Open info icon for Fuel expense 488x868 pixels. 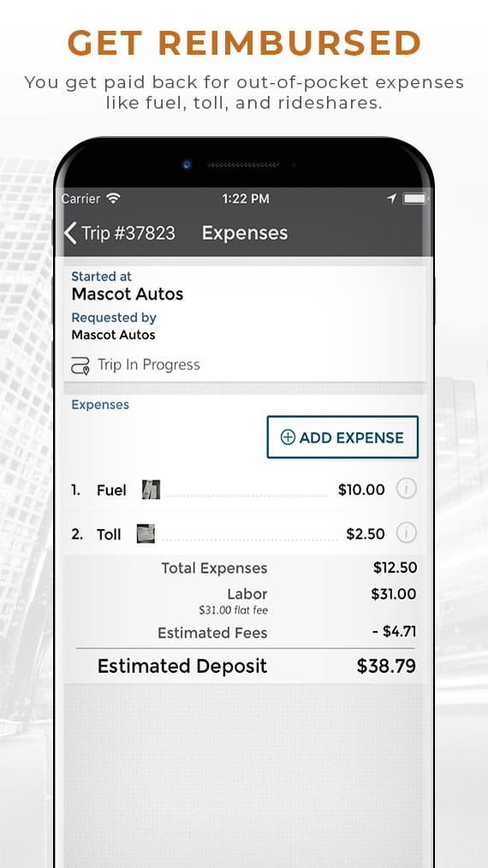406,489
